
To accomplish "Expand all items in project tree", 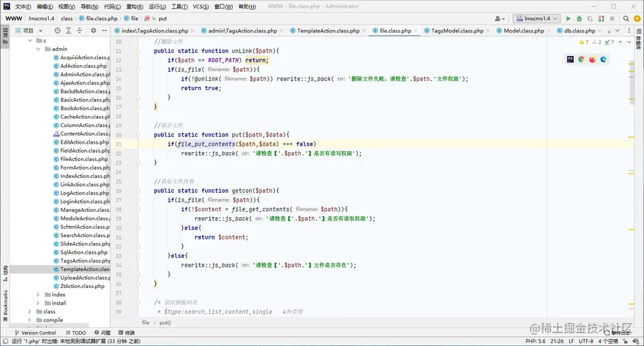I will click(x=69, y=31).
